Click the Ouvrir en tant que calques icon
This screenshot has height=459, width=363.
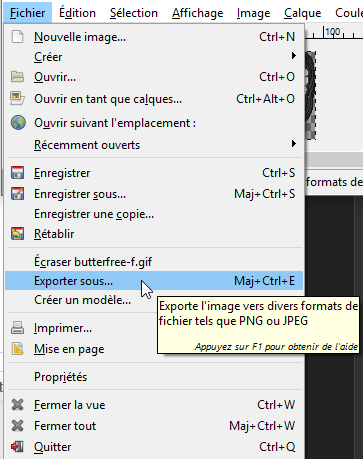(17, 99)
